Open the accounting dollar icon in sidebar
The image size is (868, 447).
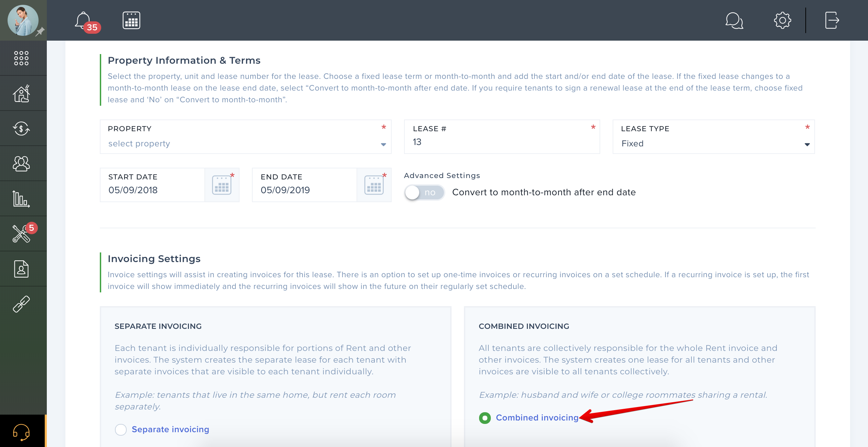click(x=21, y=128)
